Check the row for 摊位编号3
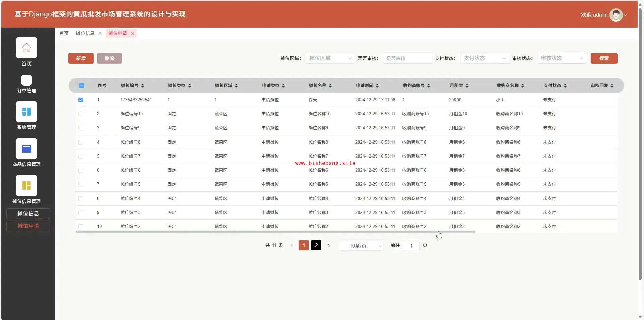 pos(81,213)
